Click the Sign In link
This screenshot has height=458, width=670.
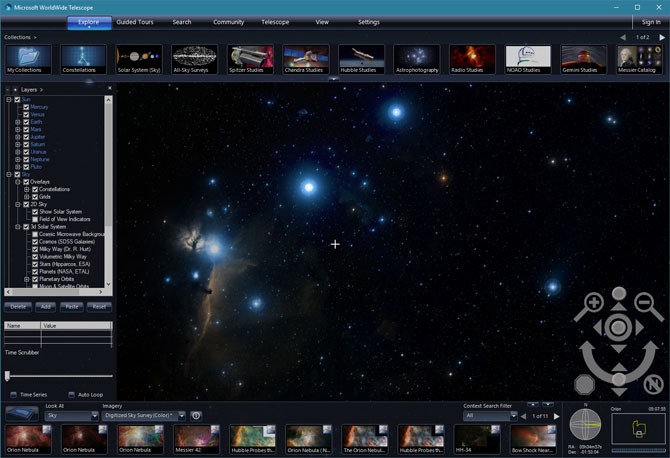[651, 22]
